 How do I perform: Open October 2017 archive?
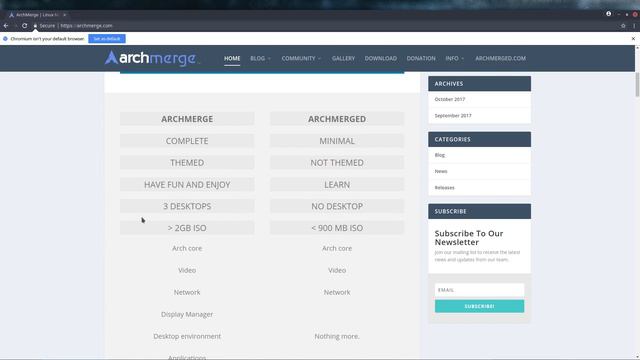450,99
